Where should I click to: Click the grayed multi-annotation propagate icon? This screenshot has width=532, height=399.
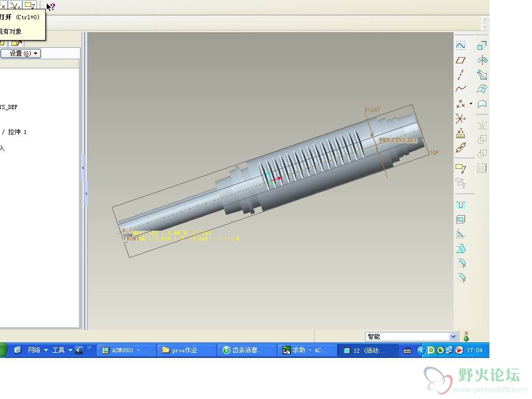[460, 183]
